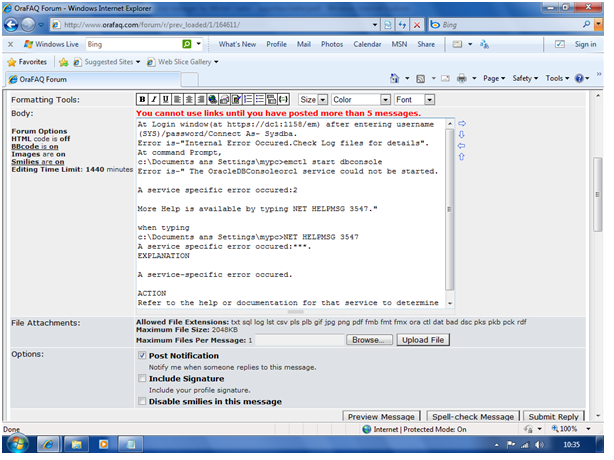
Task: Click the Submit Reply button
Action: [553, 416]
